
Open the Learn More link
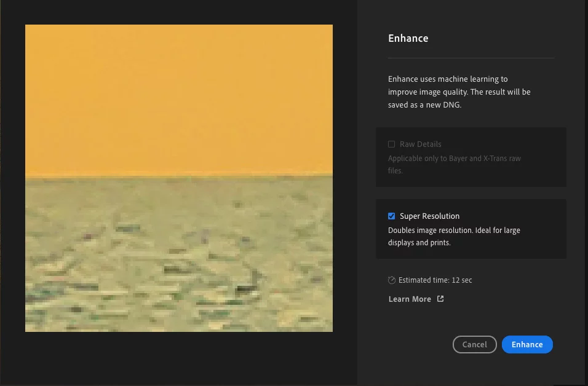[410, 299]
